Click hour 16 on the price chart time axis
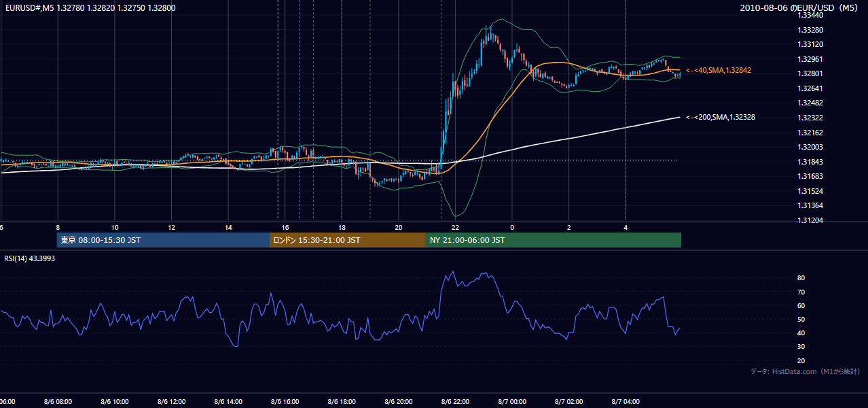The image size is (868, 408). [x=285, y=227]
